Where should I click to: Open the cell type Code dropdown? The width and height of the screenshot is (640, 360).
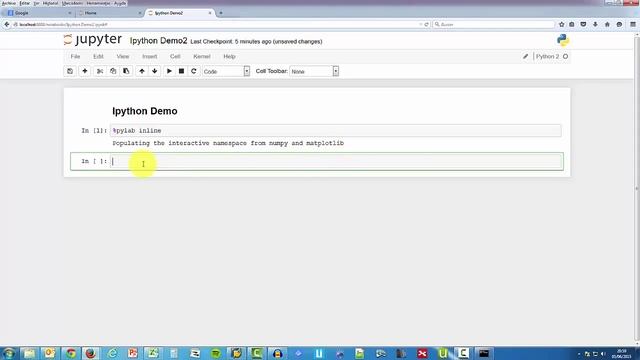coord(226,71)
